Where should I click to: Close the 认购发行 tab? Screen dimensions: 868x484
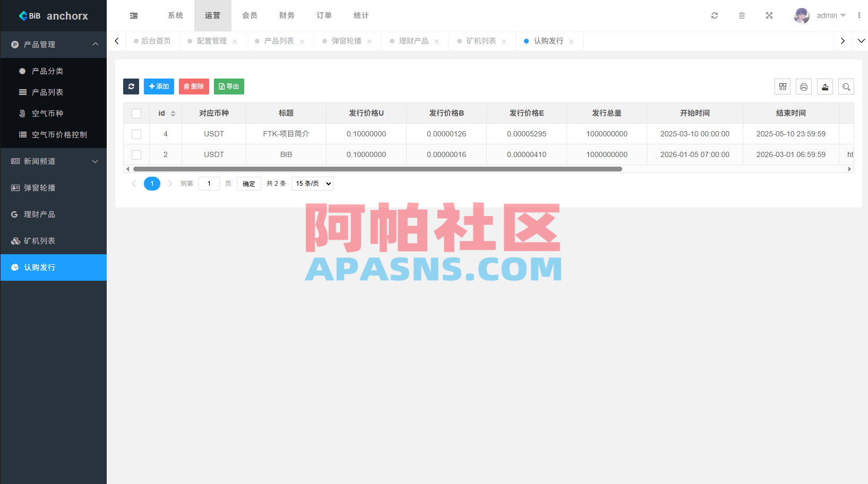tap(571, 41)
